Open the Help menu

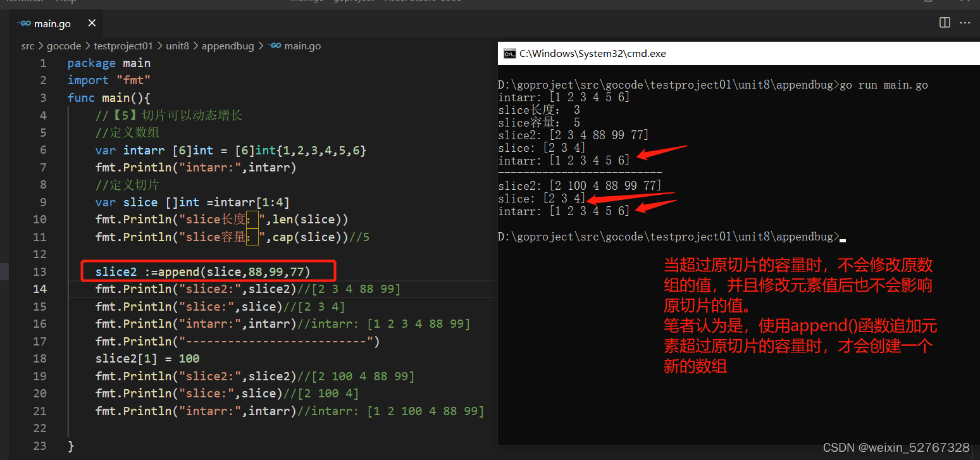(x=66, y=1)
